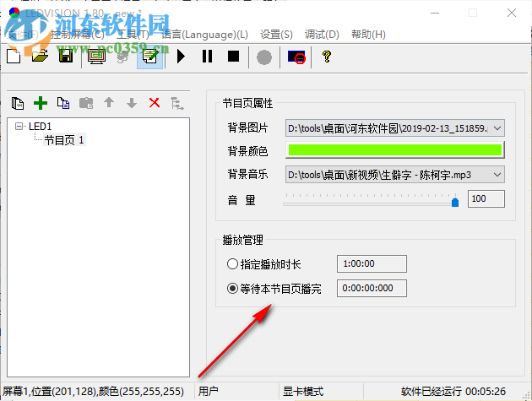Click the tree structure icon
Viewport: 532px width, 401px height.
177,103
